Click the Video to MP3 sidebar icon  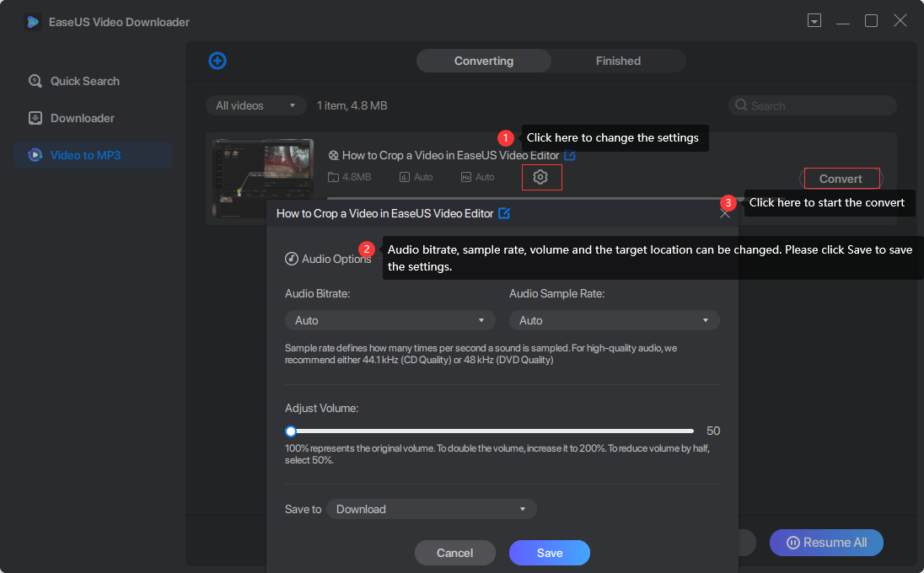(x=35, y=156)
